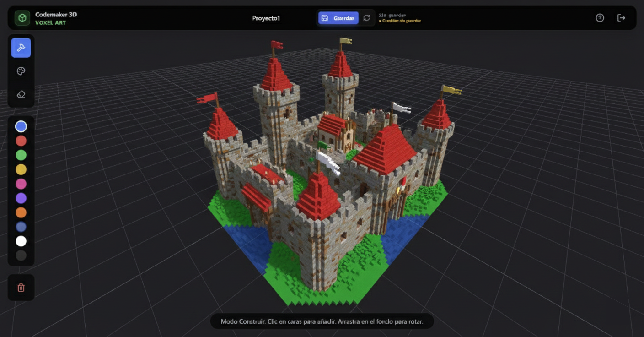
Task: Choose the purple color swatch
Action: 21,198
